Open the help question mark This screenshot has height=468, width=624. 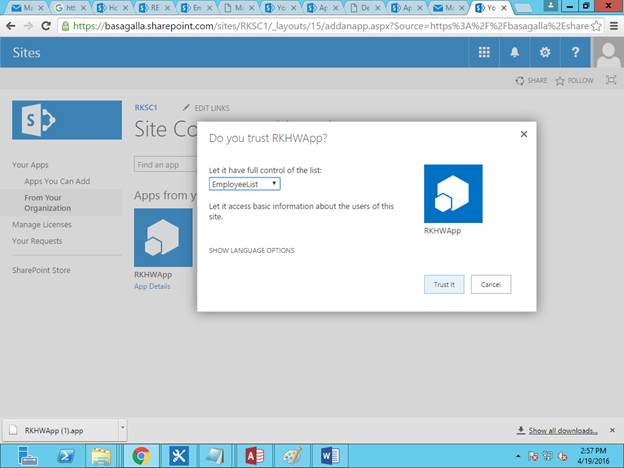(575, 52)
